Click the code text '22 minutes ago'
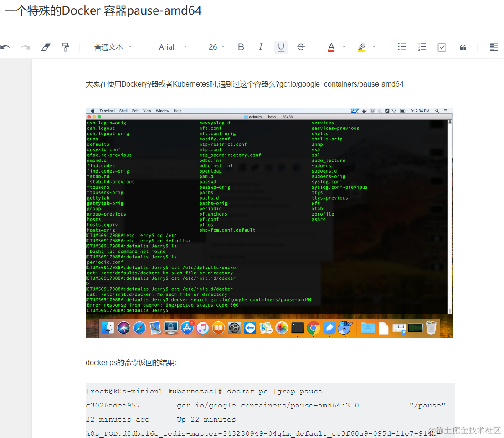The width and height of the screenshot is (504, 438). click(x=117, y=420)
